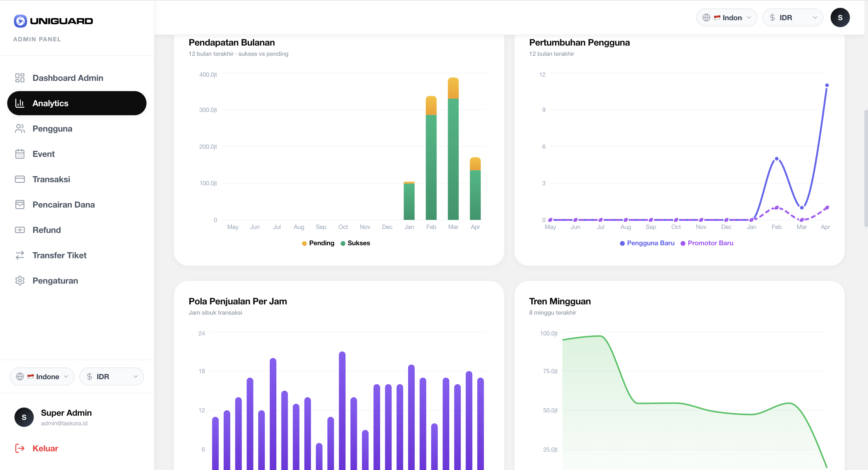
Task: Click the S avatar in top-right corner
Action: 840,17
